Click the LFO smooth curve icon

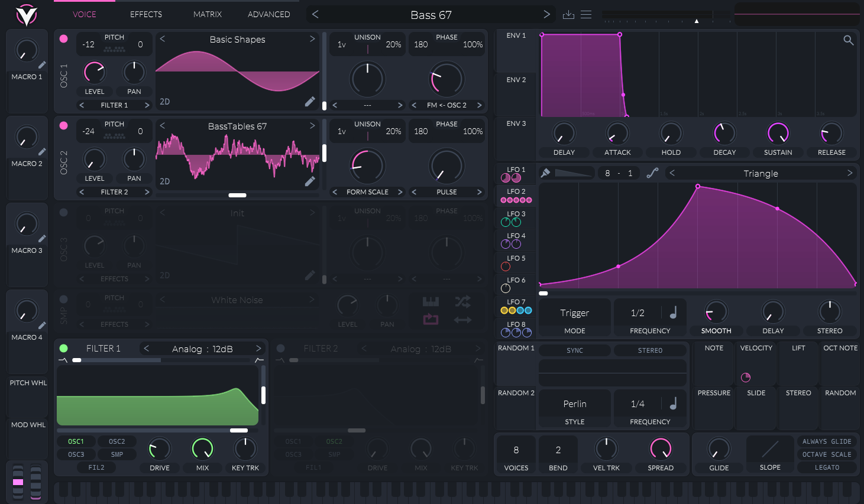point(652,173)
